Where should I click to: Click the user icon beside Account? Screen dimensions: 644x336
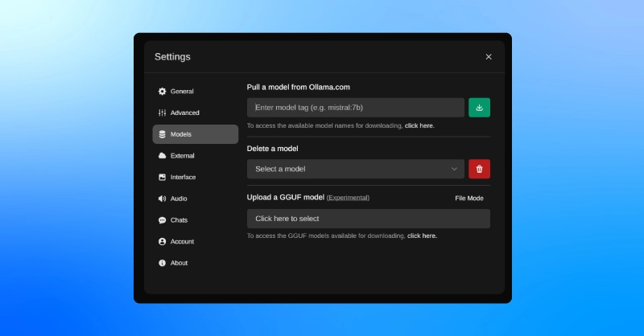(163, 241)
